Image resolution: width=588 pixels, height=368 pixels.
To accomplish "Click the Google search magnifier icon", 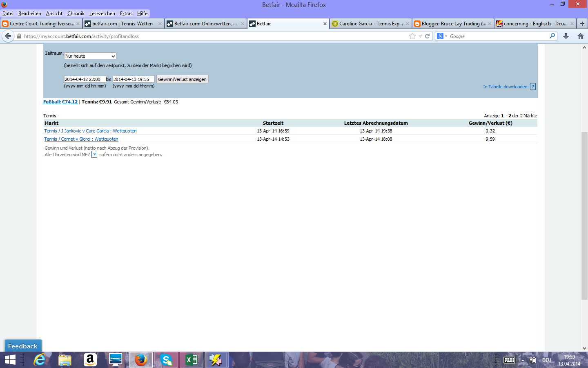I will point(552,36).
